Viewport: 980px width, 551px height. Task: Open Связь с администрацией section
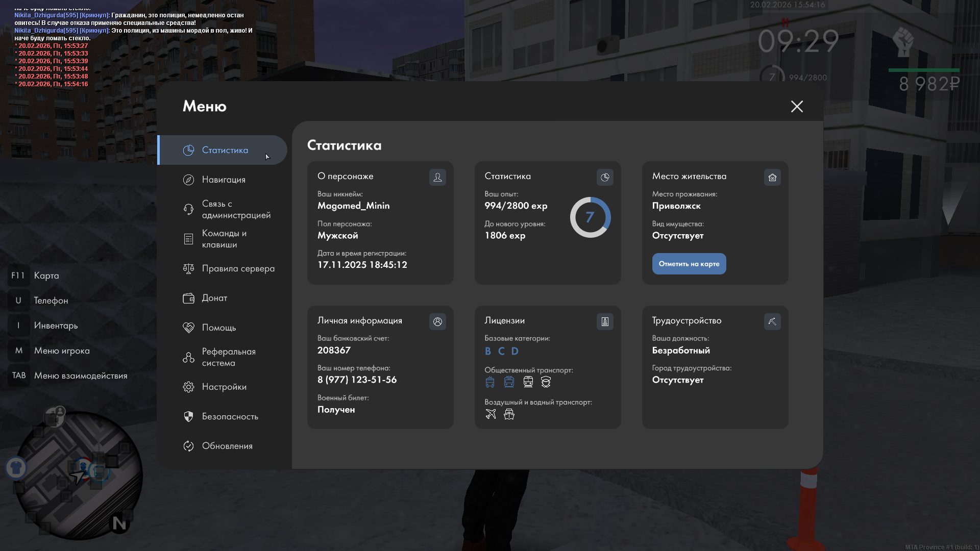tap(236, 209)
